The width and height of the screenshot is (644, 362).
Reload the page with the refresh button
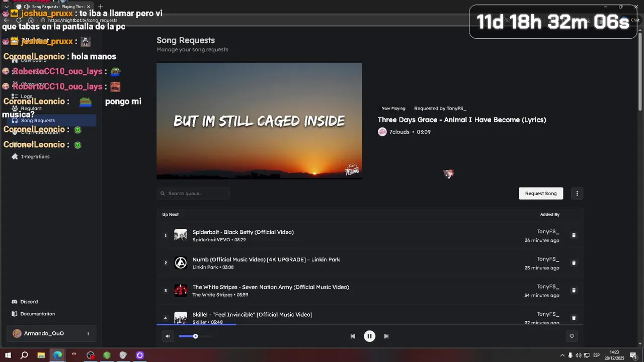click(x=19, y=20)
